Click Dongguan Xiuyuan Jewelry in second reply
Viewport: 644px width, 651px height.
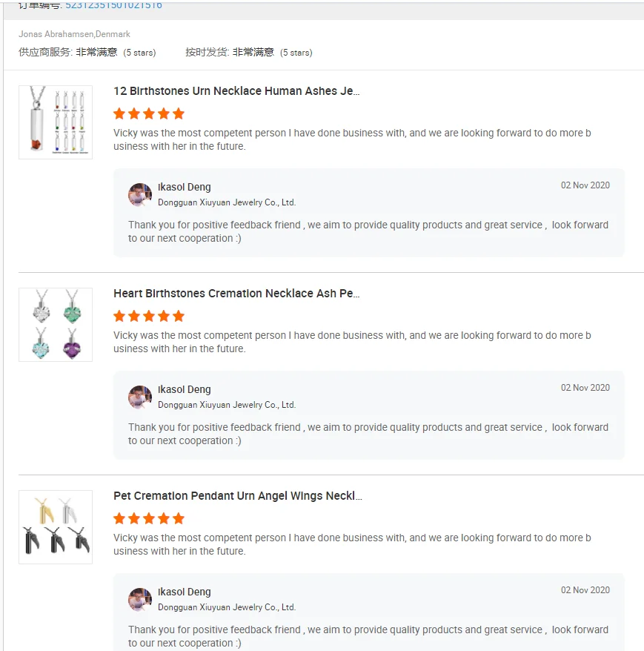point(227,405)
